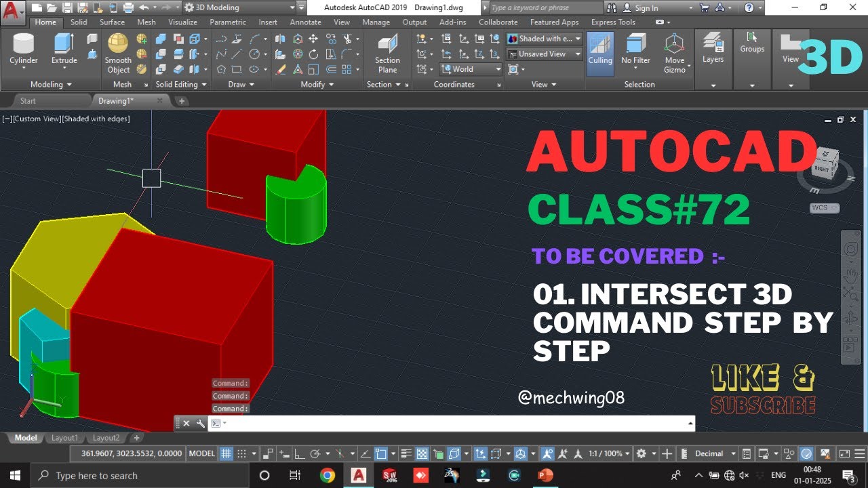The image size is (868, 488).
Task: Click the MODEL space button in status bar
Action: tap(201, 453)
